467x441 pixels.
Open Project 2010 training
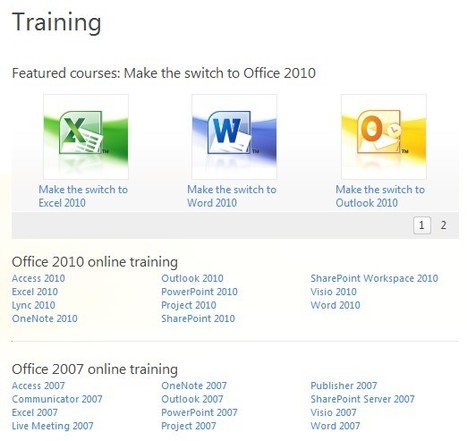tap(189, 305)
